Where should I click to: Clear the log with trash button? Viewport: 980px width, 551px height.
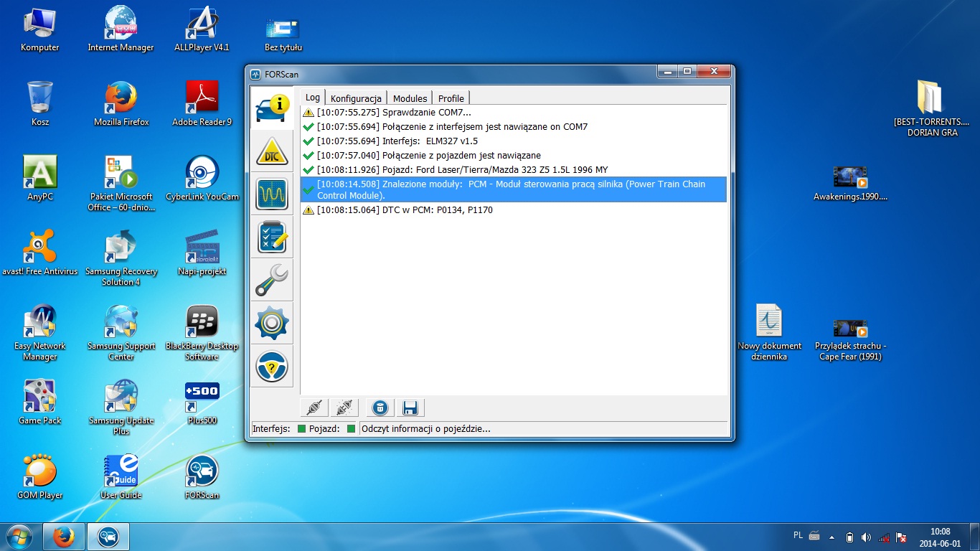pos(380,408)
